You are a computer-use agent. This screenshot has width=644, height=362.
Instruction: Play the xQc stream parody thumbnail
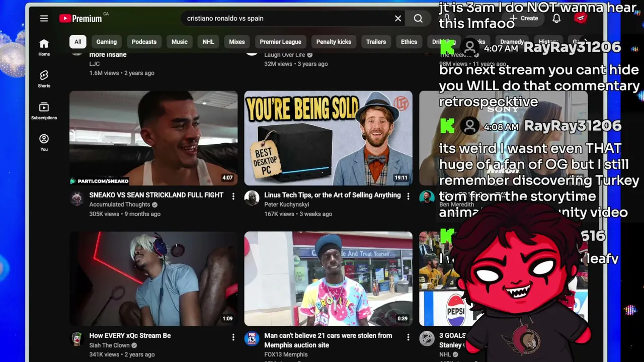[153, 279]
